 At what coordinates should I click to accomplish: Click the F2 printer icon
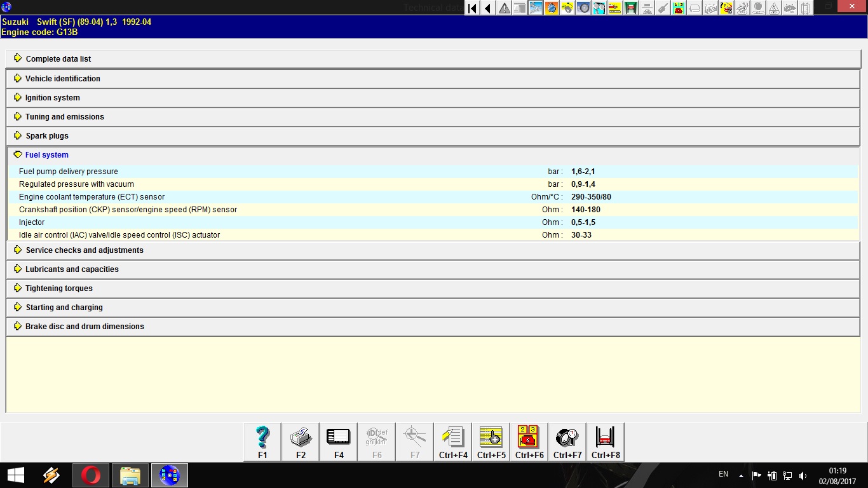(x=301, y=442)
